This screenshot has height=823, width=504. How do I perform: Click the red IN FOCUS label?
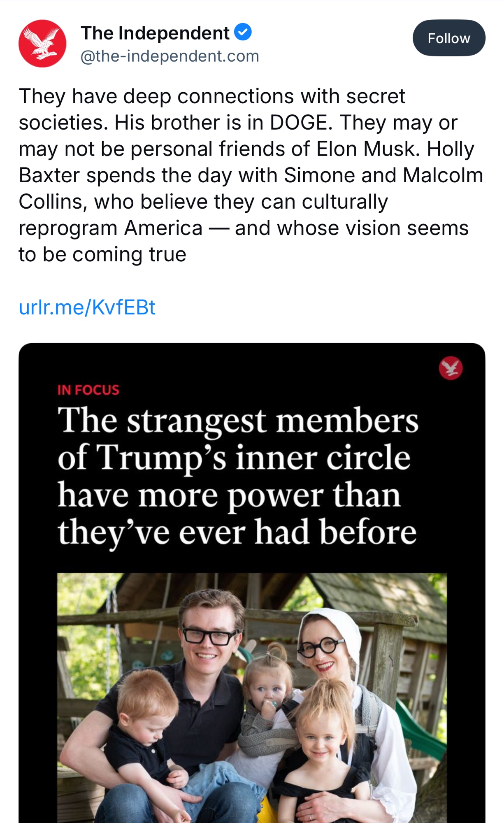point(88,390)
